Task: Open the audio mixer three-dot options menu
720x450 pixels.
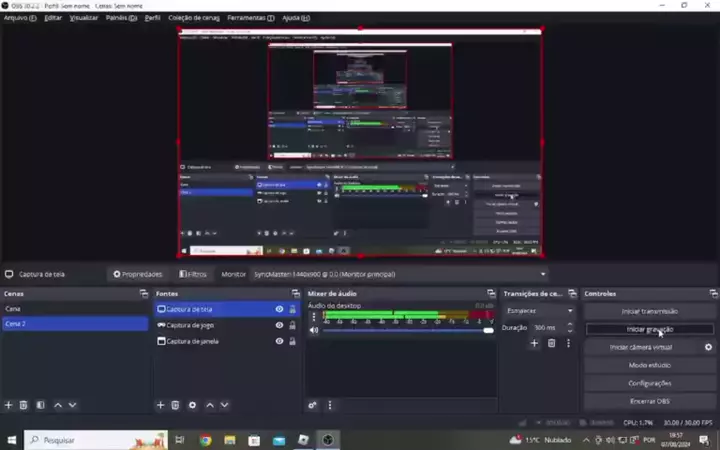Action: coord(330,405)
